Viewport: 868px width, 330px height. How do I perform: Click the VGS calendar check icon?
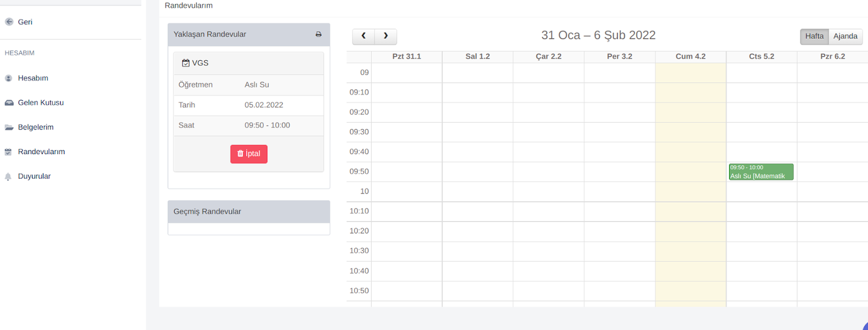click(x=186, y=63)
